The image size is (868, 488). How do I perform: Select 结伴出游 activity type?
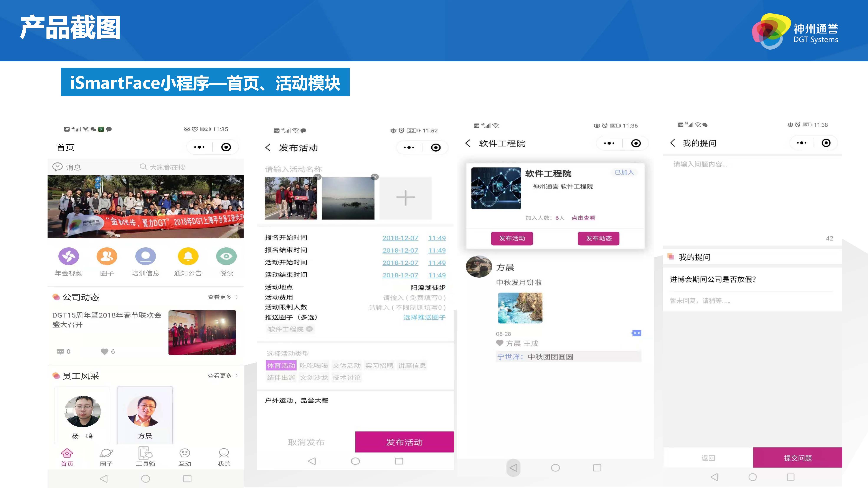point(281,378)
